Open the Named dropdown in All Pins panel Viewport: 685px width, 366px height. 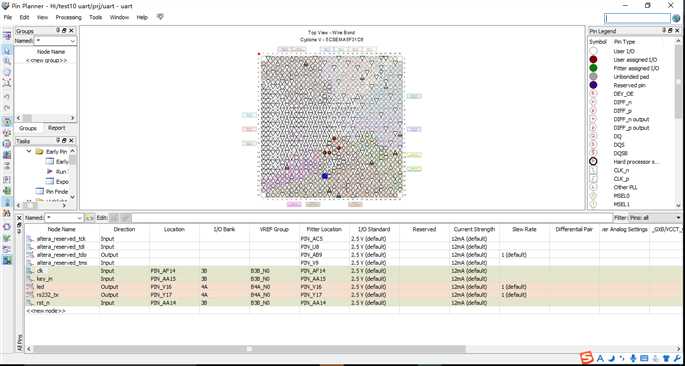tap(80, 218)
